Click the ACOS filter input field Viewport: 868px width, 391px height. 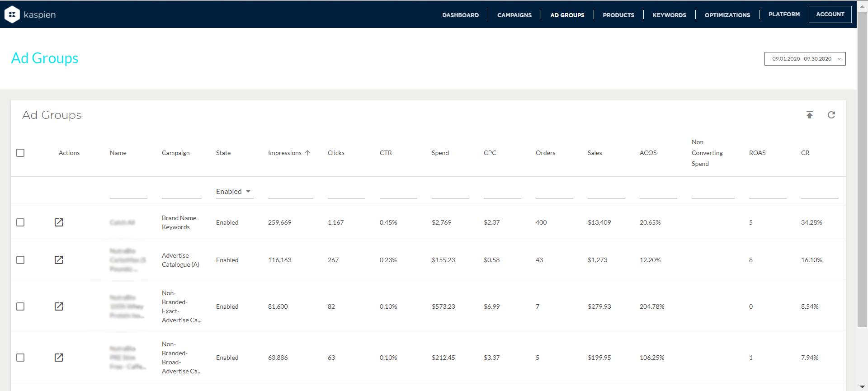[658, 192]
